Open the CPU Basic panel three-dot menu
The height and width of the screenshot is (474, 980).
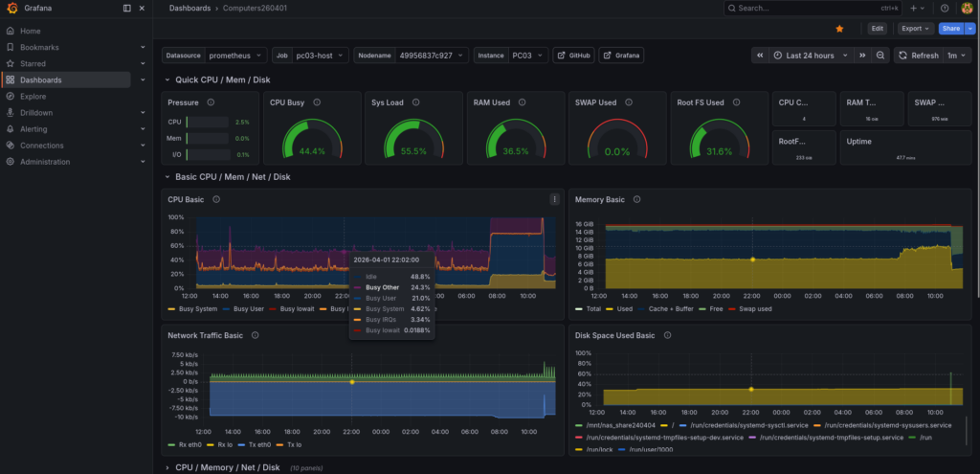click(554, 199)
